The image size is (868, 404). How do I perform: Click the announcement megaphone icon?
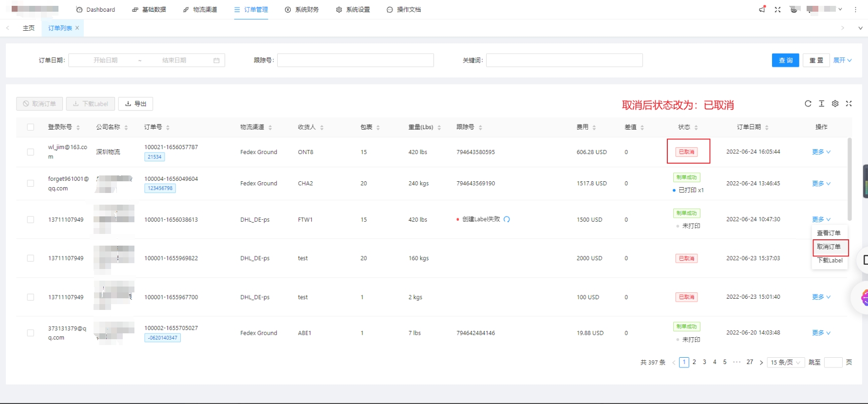click(762, 9)
